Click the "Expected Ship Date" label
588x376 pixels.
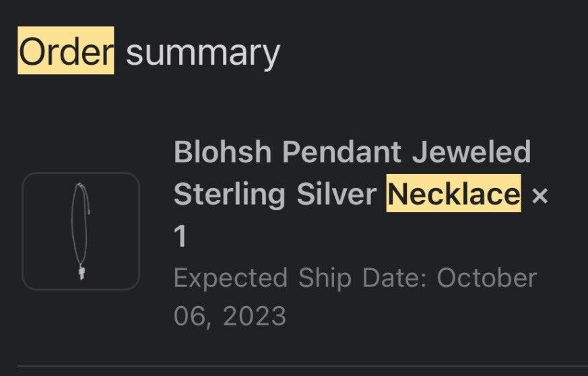point(299,278)
